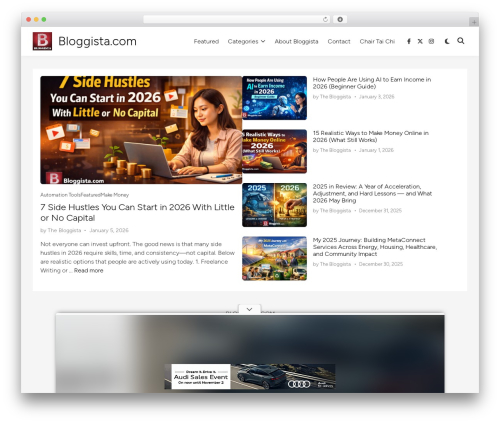This screenshot has height=423, width=500.
Task: Open About Bloggista page
Action: click(x=296, y=41)
